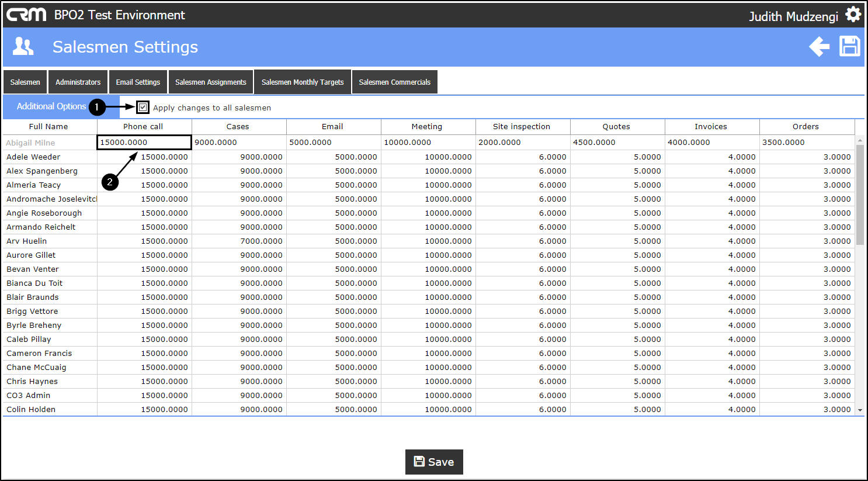Sort by the Quotes column header

point(616,127)
